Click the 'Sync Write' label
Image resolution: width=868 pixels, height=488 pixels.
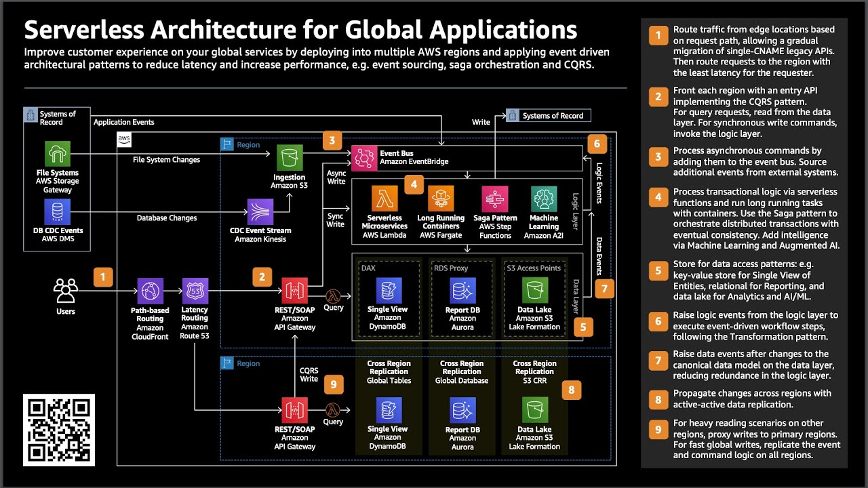(336, 220)
